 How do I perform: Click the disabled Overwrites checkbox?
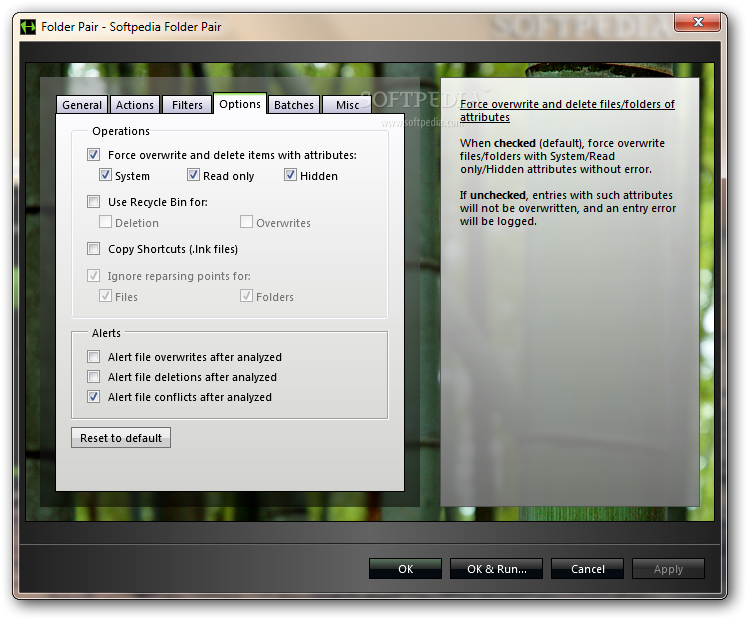[246, 222]
